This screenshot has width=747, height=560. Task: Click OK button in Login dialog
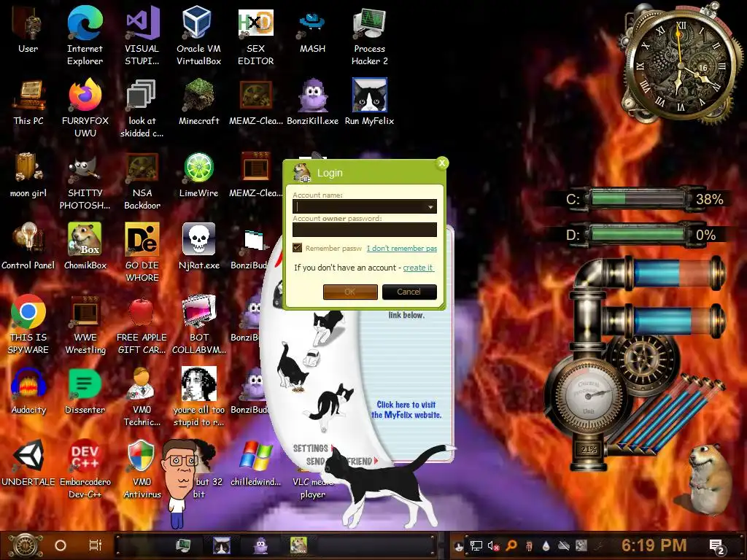pos(350,292)
